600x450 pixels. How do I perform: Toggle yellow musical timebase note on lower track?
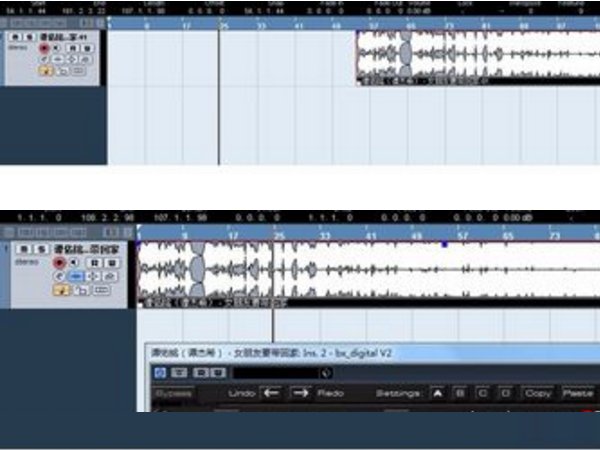(x=61, y=290)
